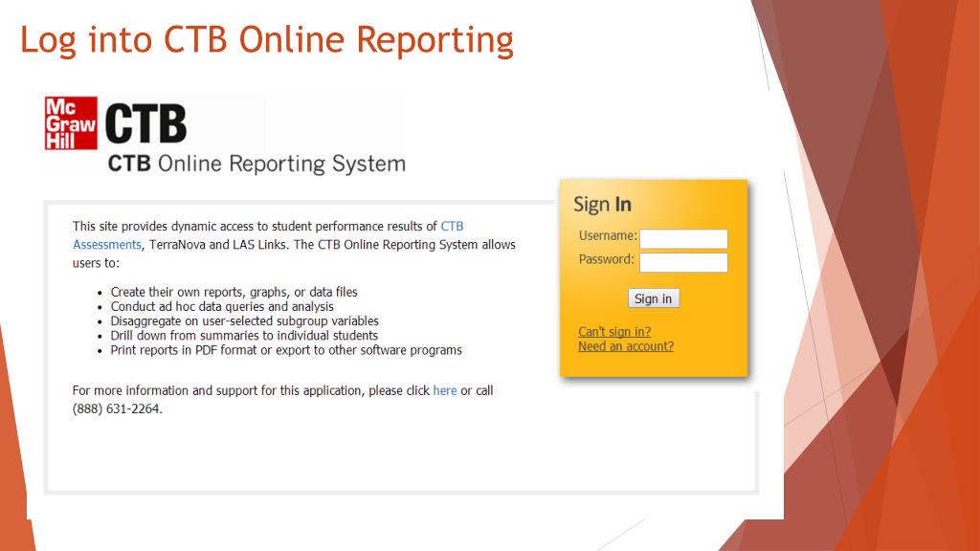Click "Create their own reports, graphs, or data files"
980x551 pixels.
click(234, 292)
